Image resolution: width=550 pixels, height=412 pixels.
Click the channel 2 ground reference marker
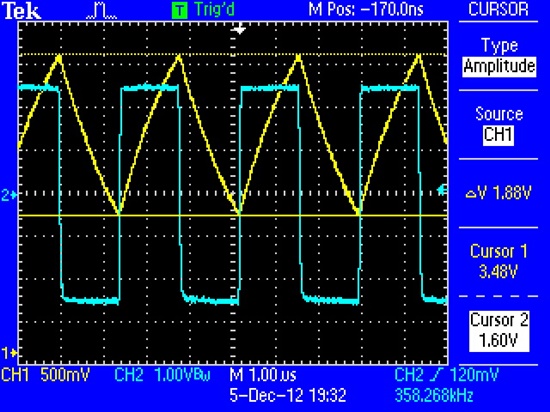point(9,195)
